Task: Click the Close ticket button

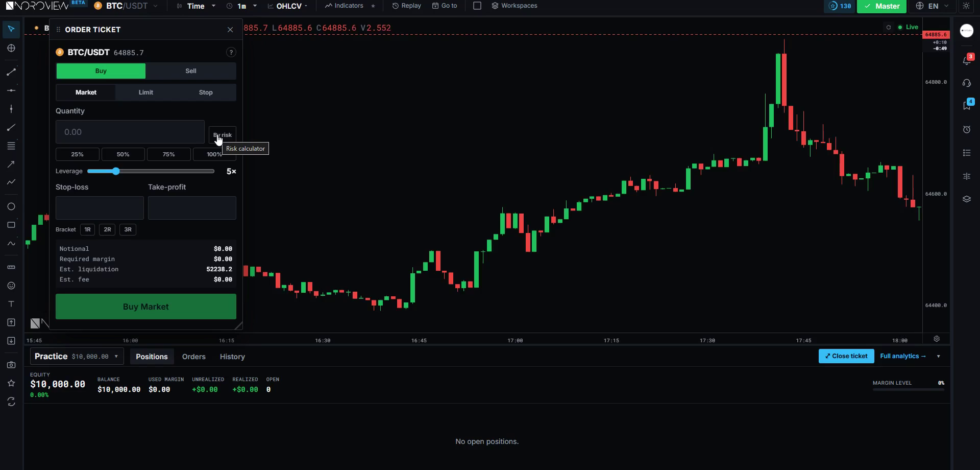Action: point(846,356)
